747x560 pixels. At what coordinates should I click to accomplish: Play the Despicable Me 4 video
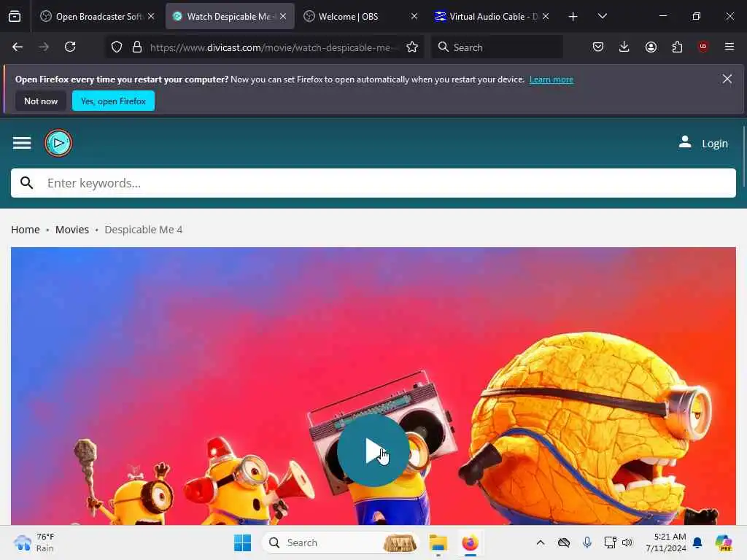[x=373, y=451]
